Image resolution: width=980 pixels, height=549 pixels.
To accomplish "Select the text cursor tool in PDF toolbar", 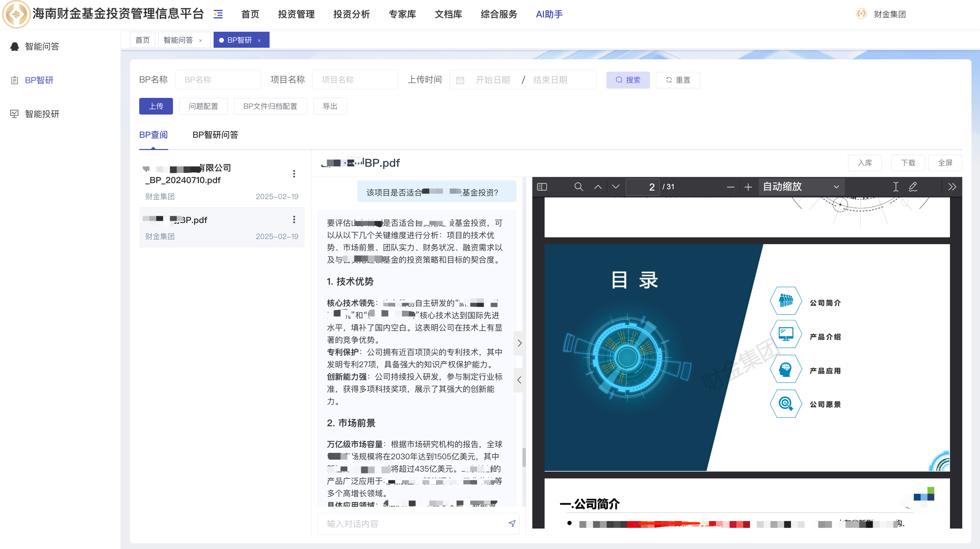I will coord(895,187).
